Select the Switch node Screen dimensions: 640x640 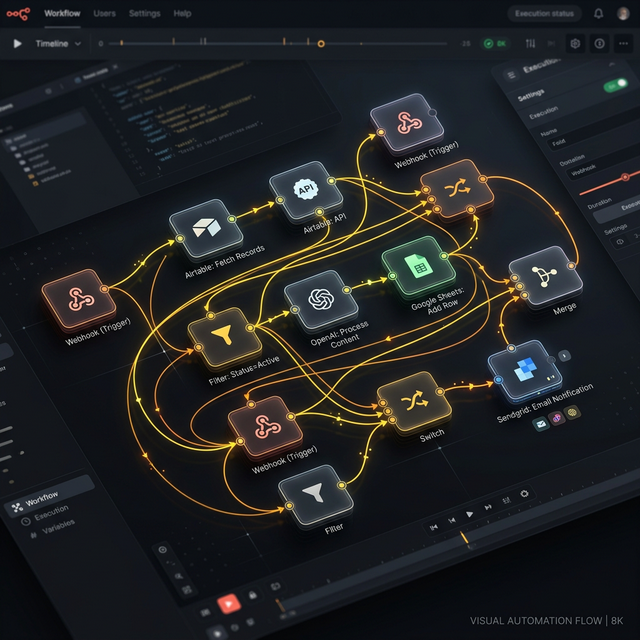pyautogui.click(x=414, y=402)
